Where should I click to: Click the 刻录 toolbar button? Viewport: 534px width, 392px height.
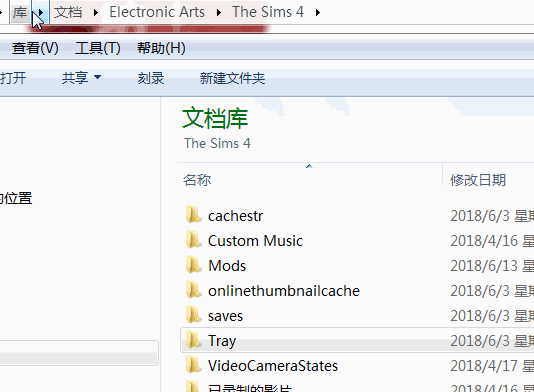pyautogui.click(x=151, y=78)
